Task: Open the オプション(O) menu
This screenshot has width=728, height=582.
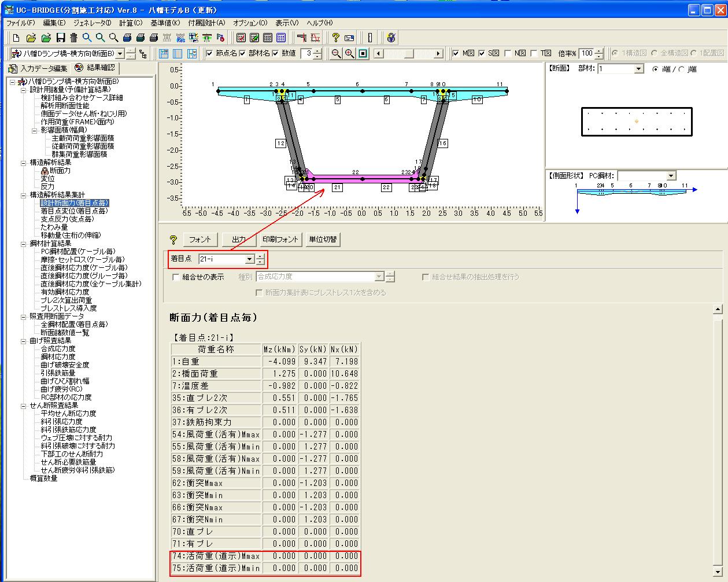Action: coord(250,23)
